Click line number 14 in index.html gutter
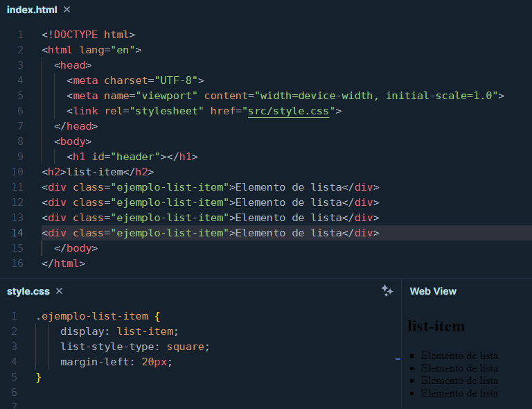532x409 pixels. pyautogui.click(x=17, y=233)
